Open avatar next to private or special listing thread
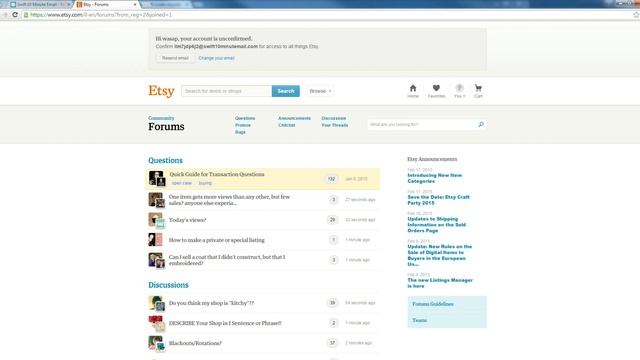The image size is (640, 360). click(x=156, y=240)
